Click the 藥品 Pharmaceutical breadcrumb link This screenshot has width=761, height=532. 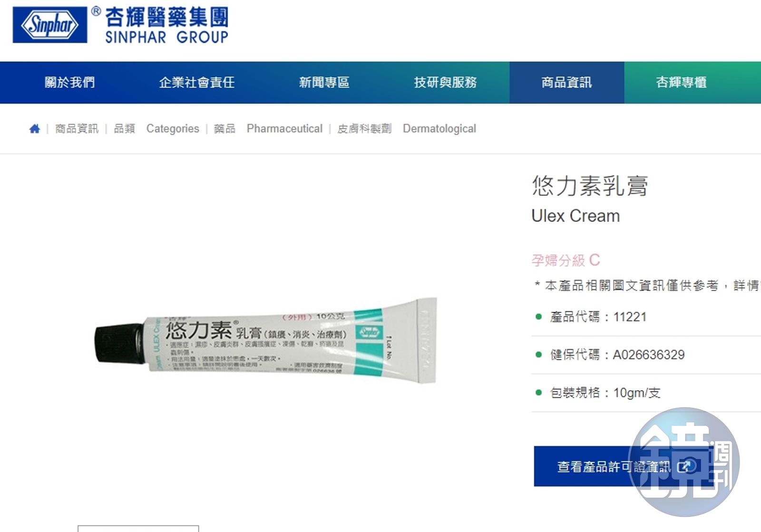coord(268,129)
